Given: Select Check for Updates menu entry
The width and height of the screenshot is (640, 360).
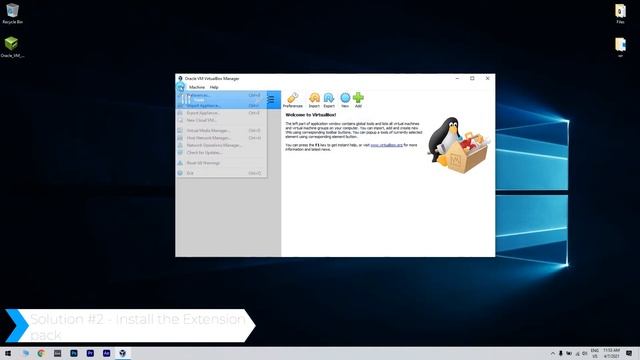Looking at the screenshot, I should 222,152.
